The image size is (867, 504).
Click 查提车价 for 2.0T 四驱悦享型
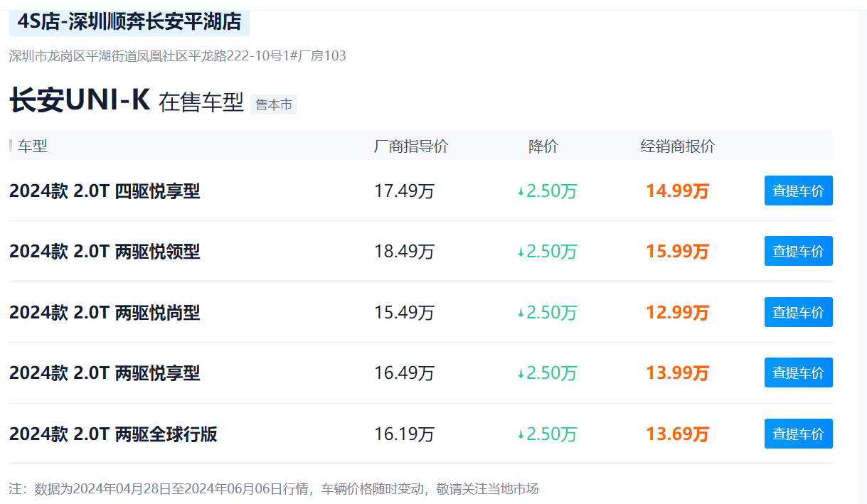(798, 191)
